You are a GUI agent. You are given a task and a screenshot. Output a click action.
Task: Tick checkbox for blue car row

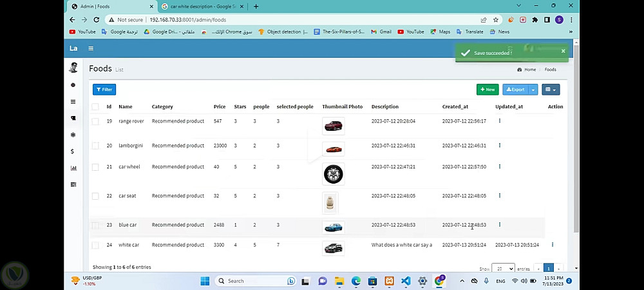coord(95,225)
